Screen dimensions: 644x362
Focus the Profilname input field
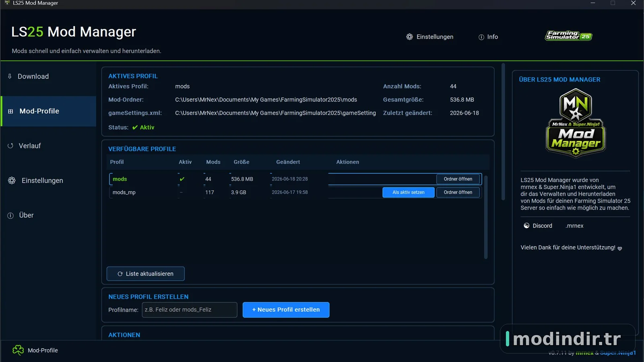point(190,310)
